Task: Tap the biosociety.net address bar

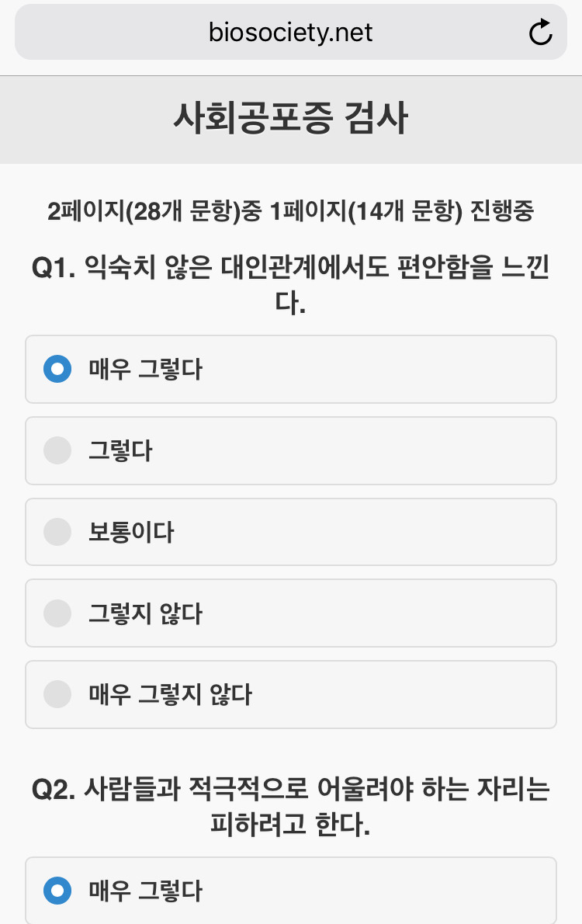Action: click(290, 33)
